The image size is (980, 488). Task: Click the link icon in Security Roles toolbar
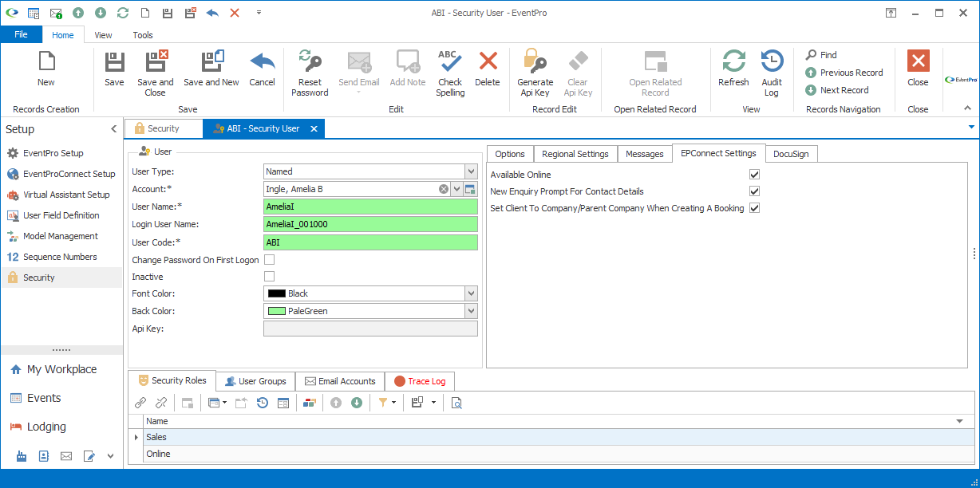pos(140,403)
